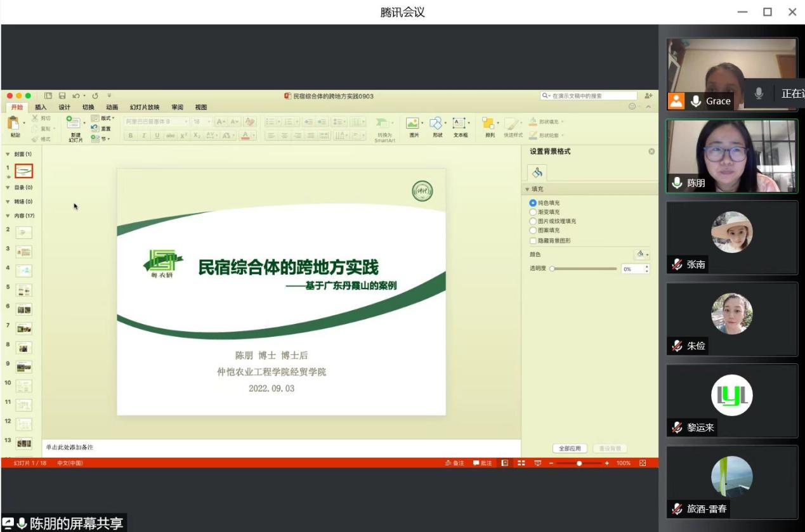
Task: Select the 图片或纹理填充 option
Action: [533, 221]
